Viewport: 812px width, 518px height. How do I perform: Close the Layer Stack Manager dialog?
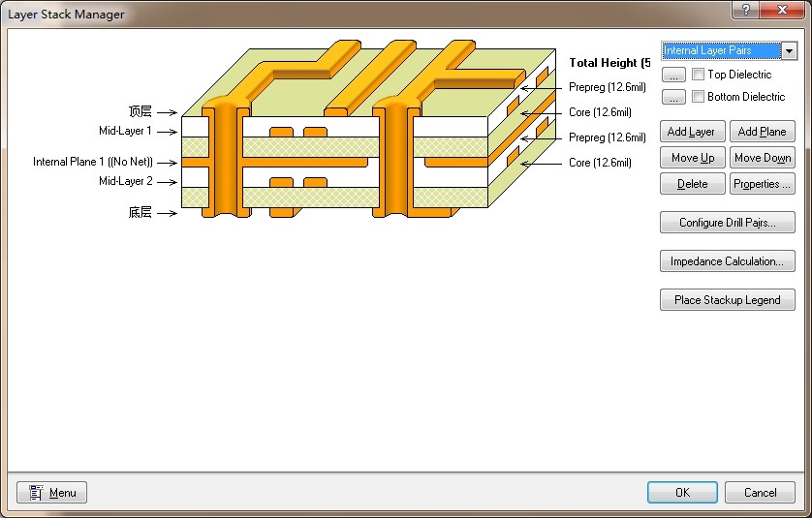click(782, 10)
